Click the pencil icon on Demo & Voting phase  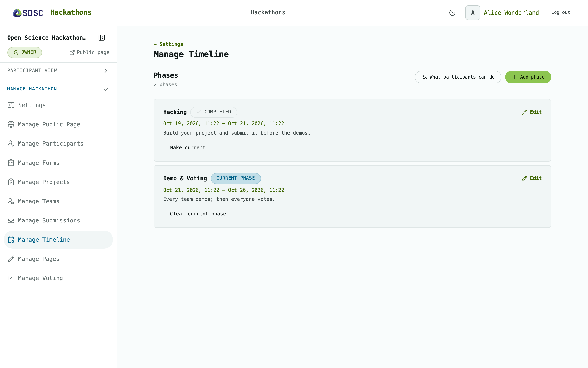524,178
